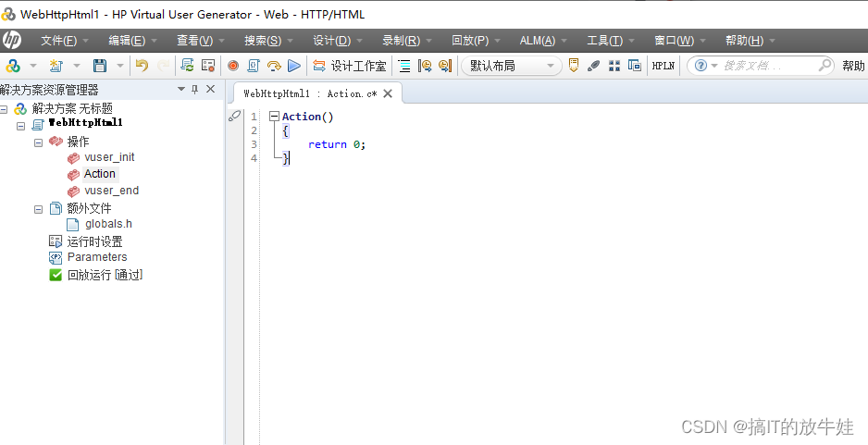Image resolution: width=868 pixels, height=445 pixels.
Task: Open the save button dropdown arrow
Action: coord(120,66)
